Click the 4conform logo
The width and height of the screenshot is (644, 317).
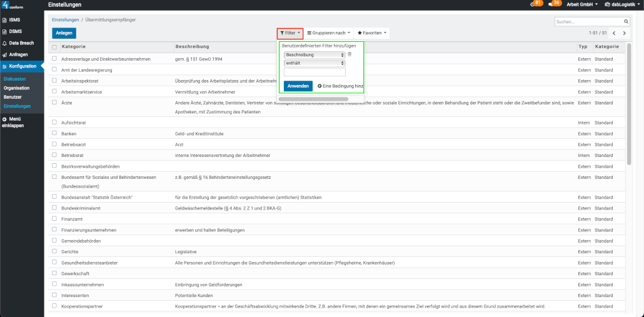14,5
